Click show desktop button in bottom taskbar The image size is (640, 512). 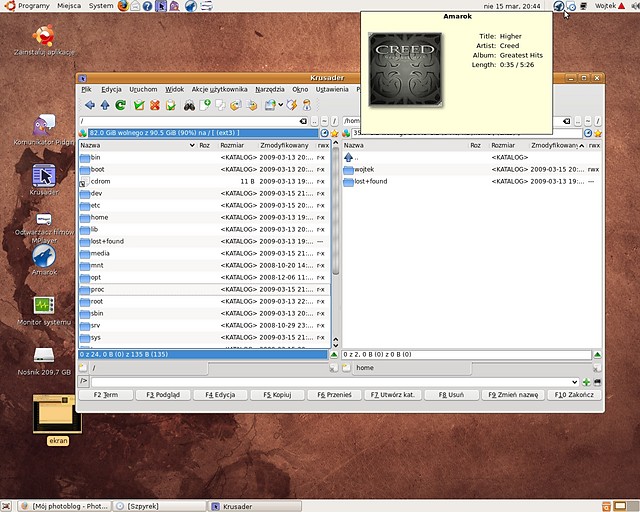pos(6,506)
